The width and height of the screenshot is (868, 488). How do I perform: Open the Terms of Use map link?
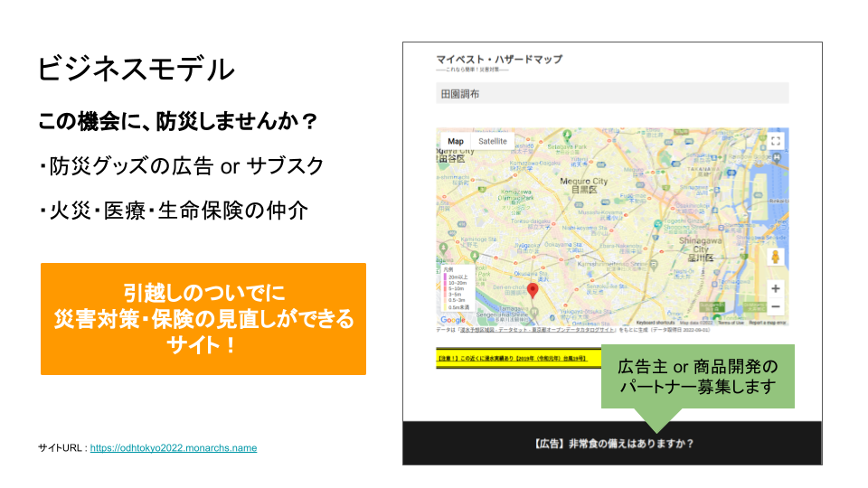pos(731,323)
